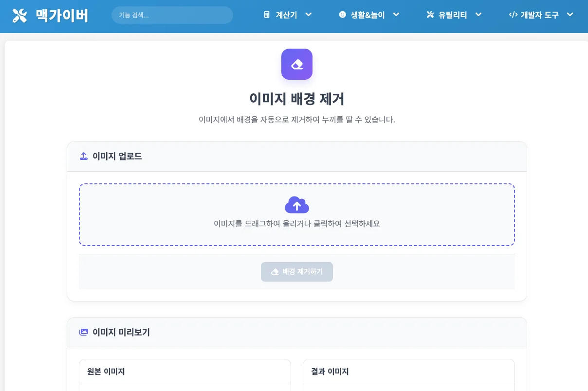Open the 계산기 menu
Viewport: 588px width, 391px height.
click(288, 15)
